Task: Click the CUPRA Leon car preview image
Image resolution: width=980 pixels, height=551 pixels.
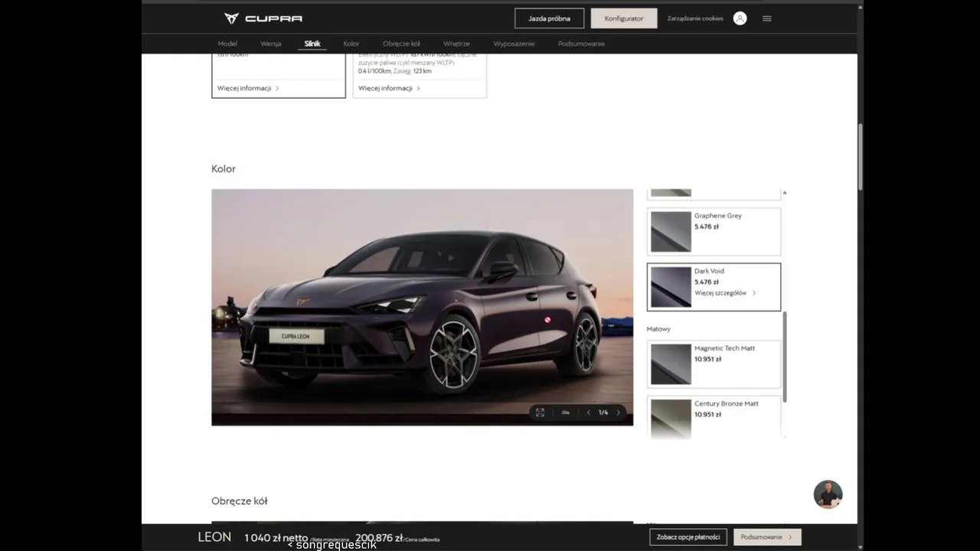Action: [x=422, y=307]
